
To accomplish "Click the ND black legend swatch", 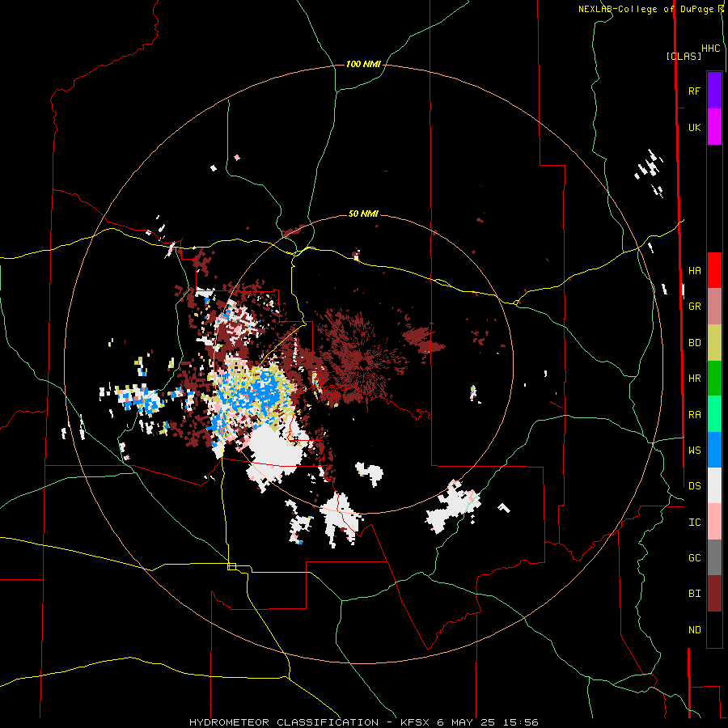I will click(x=714, y=629).
